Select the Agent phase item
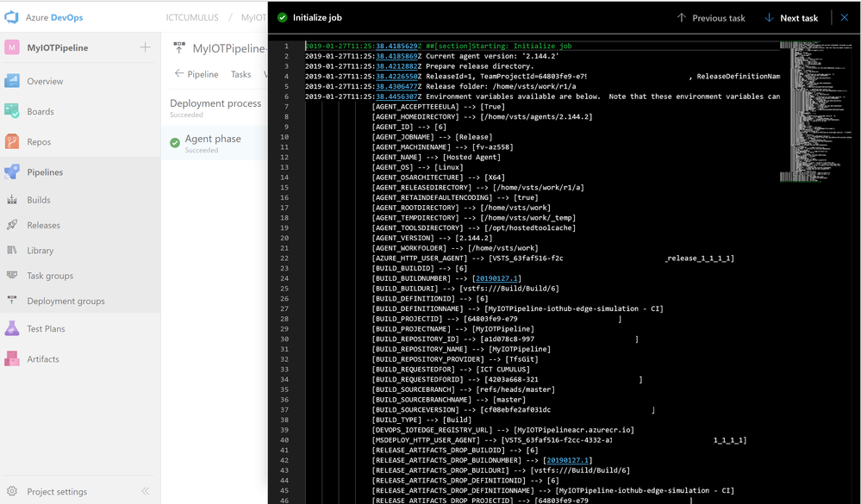Viewport: 861px width, 504px height. [215, 143]
